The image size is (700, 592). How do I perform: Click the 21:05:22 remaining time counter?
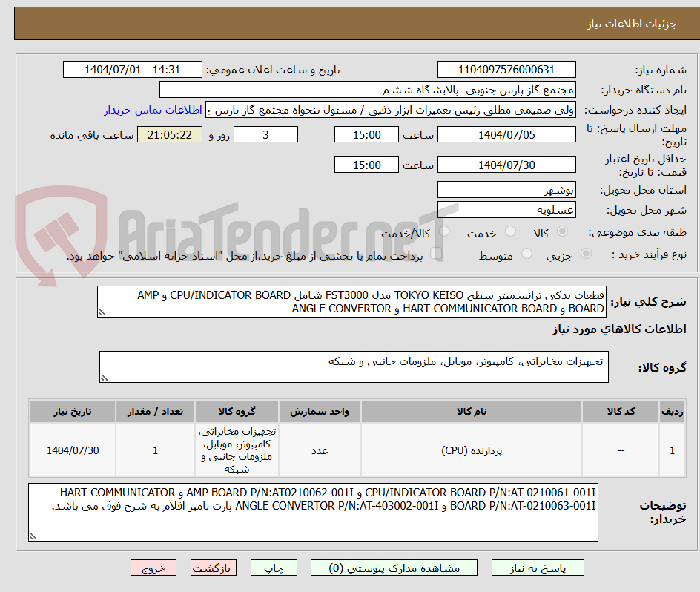pyautogui.click(x=169, y=135)
